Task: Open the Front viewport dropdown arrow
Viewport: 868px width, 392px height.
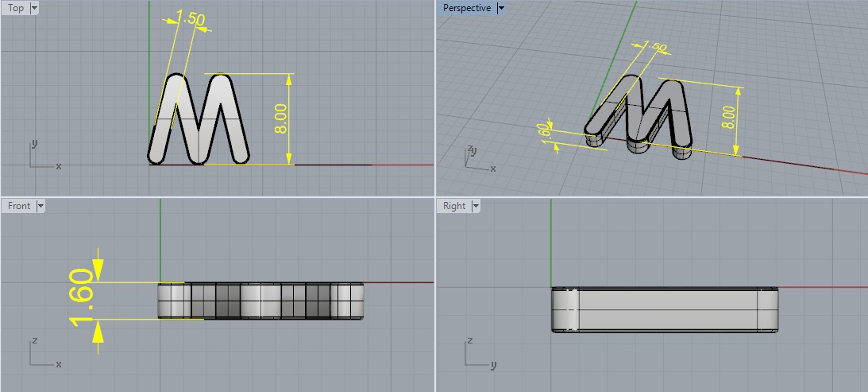Action: (x=40, y=206)
